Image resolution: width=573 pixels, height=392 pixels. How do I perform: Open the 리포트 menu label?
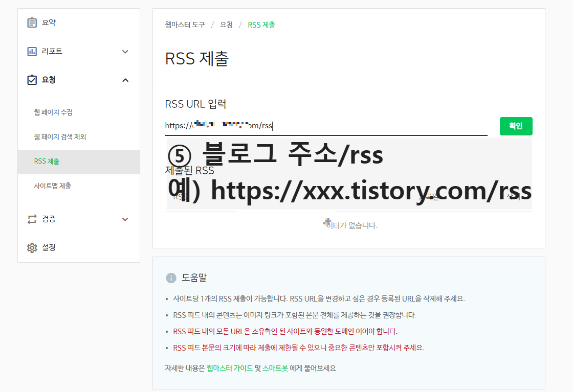tap(52, 52)
